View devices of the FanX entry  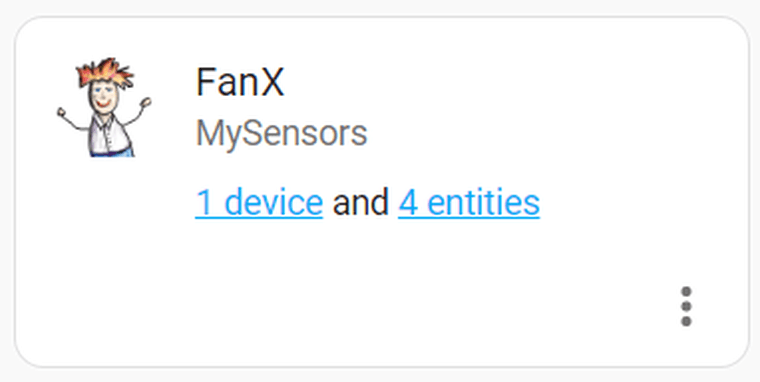click(x=259, y=203)
